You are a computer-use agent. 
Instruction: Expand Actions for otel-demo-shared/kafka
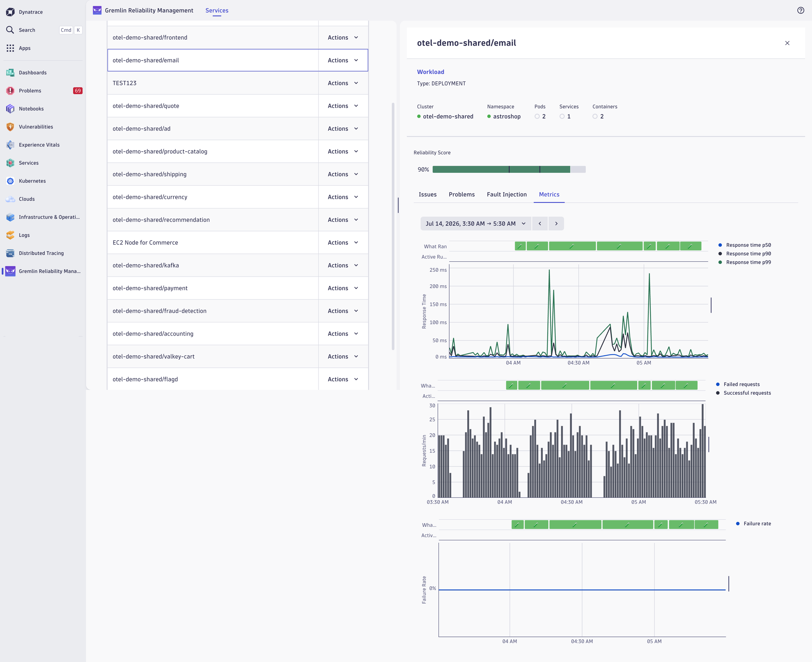click(x=343, y=265)
